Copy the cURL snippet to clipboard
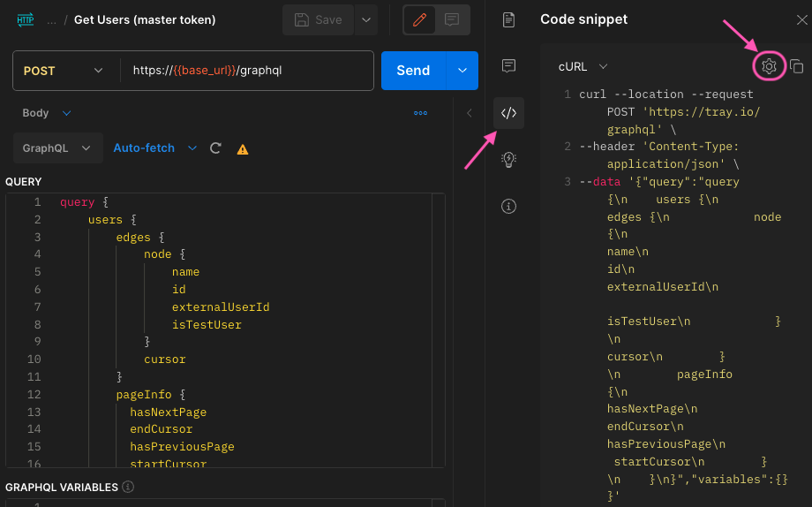The height and width of the screenshot is (507, 812). click(796, 66)
